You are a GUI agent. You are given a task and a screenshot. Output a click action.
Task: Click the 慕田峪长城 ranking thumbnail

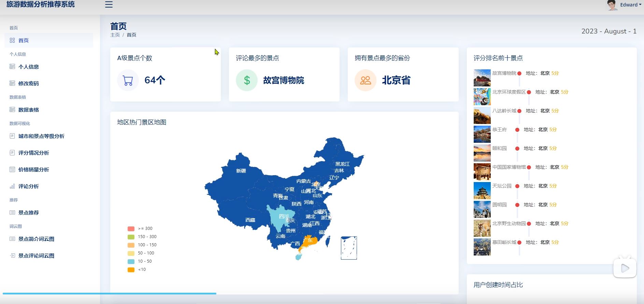click(482, 247)
